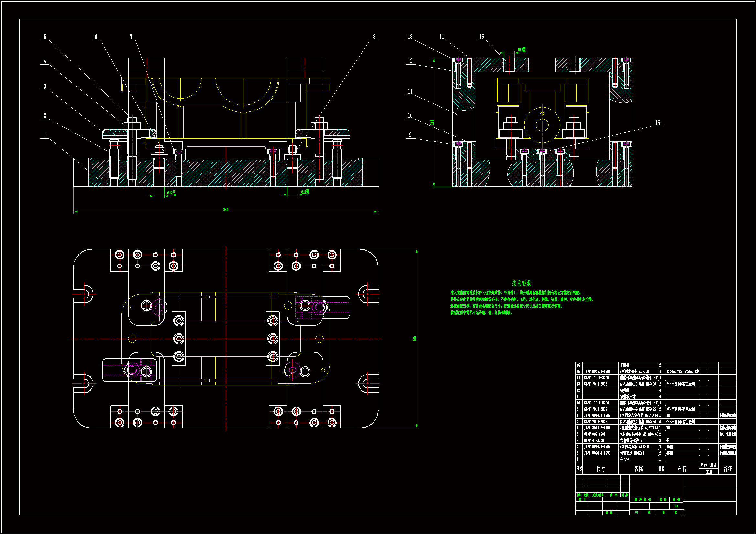
Task: Click the 材料 column header cell
Action: 682,468
